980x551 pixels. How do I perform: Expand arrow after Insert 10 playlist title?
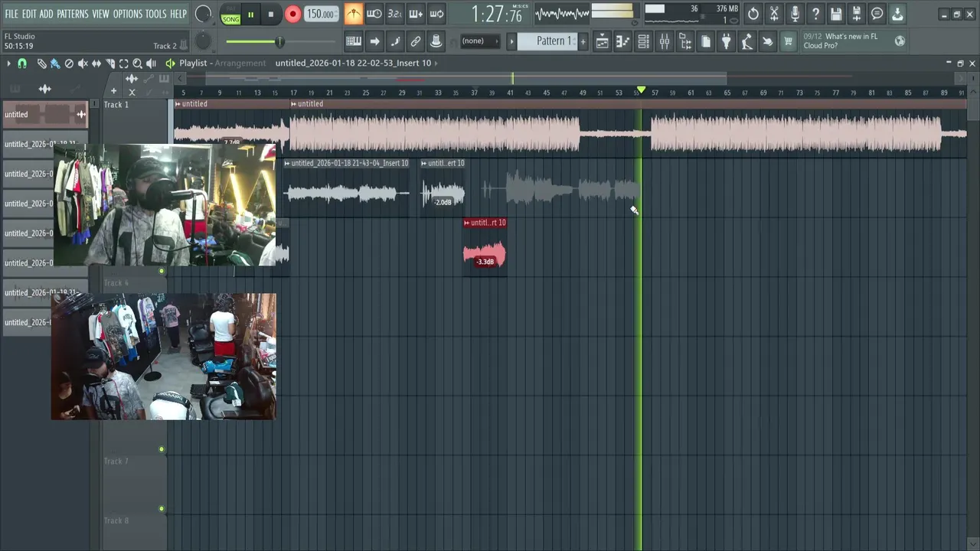coord(436,63)
